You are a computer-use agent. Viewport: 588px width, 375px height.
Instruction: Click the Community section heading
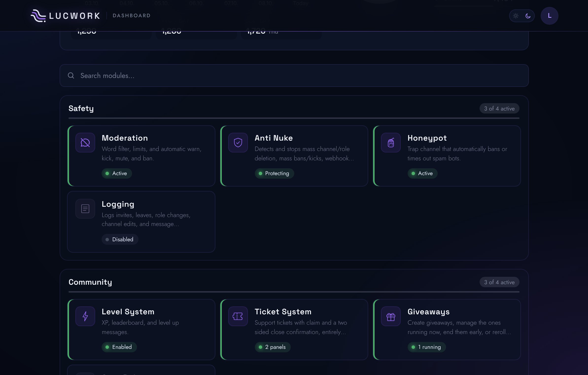(x=90, y=282)
